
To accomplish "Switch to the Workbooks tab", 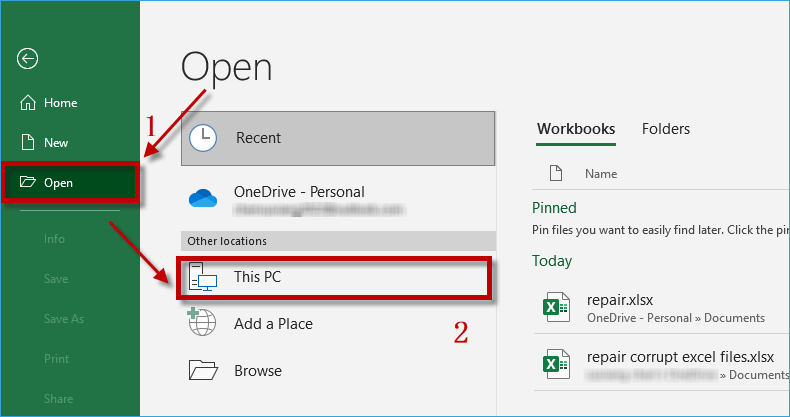I will [576, 129].
